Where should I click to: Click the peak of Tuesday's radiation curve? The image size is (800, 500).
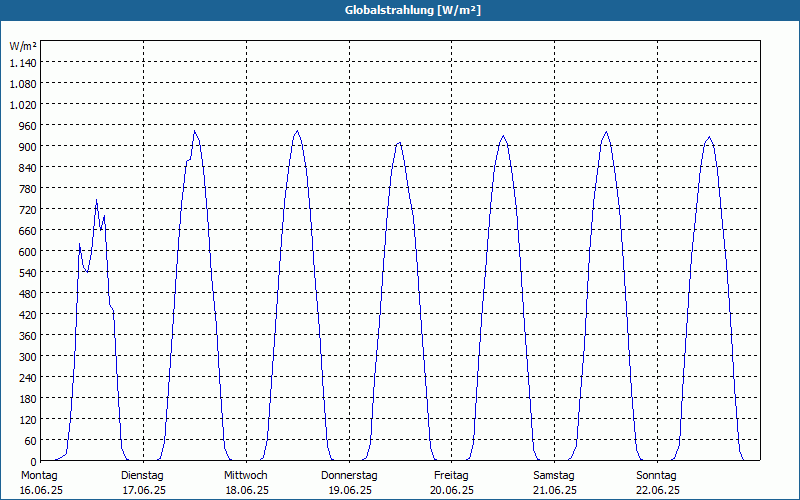tap(194, 132)
